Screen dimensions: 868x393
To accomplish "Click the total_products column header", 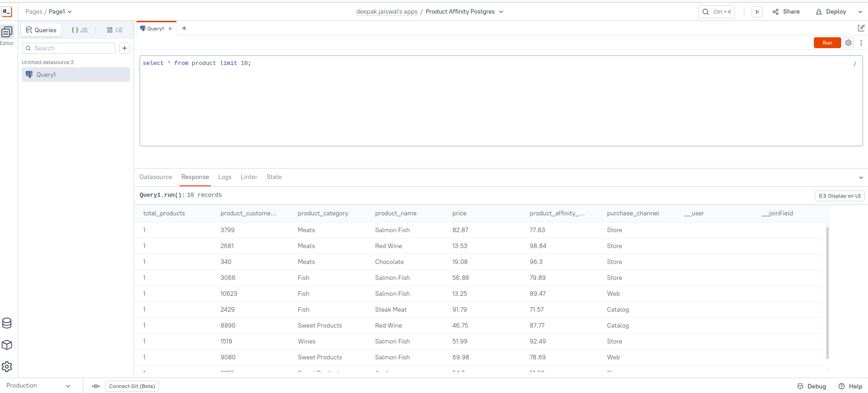I will pos(164,214).
